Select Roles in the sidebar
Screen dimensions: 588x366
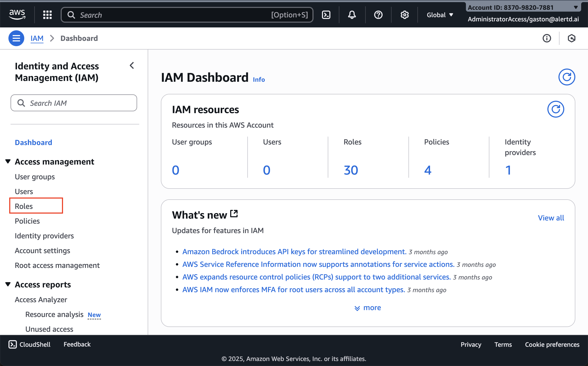[23, 206]
